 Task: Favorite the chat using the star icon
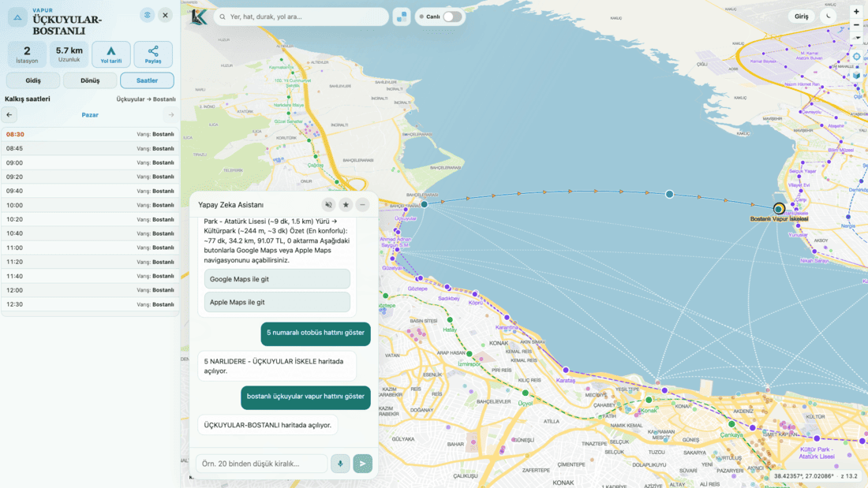click(x=346, y=205)
